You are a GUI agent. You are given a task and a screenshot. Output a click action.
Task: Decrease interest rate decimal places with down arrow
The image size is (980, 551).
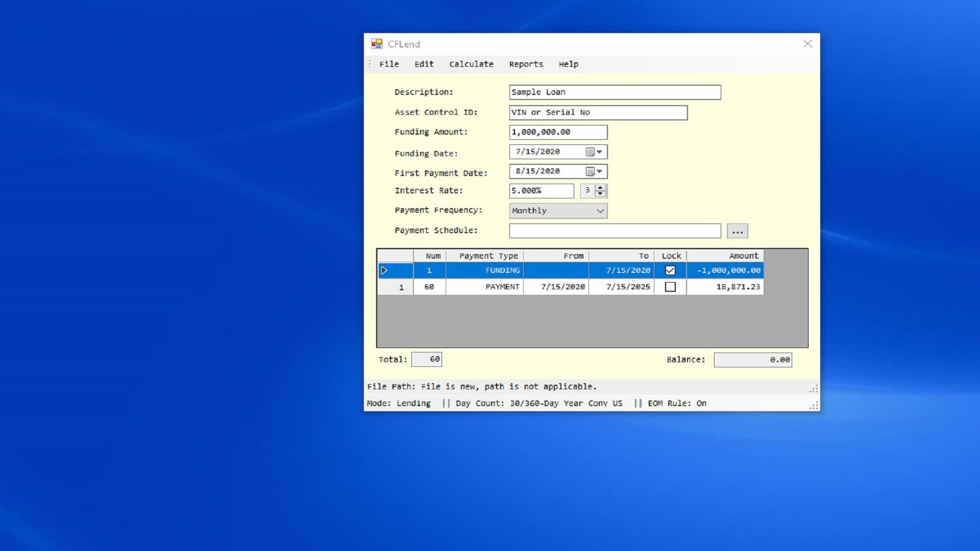pyautogui.click(x=601, y=194)
